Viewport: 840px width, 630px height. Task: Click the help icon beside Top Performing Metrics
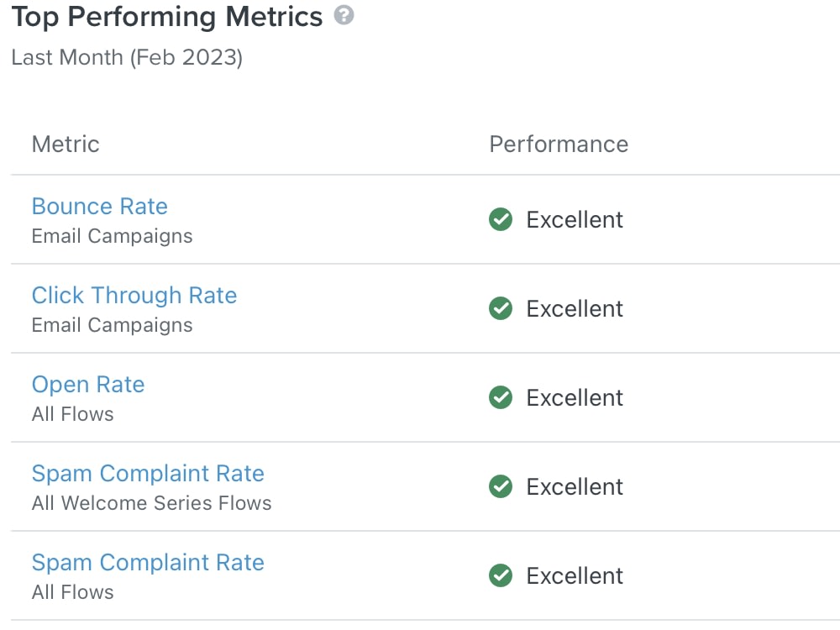[x=345, y=15]
